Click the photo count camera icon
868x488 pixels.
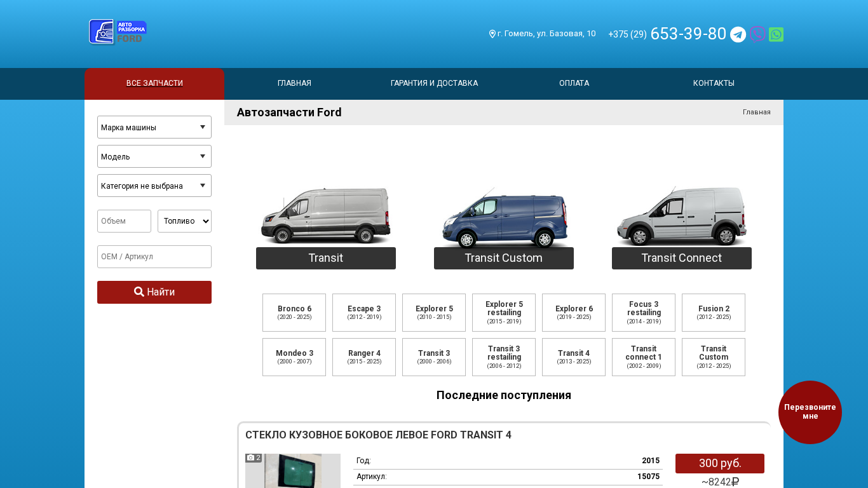point(251,457)
